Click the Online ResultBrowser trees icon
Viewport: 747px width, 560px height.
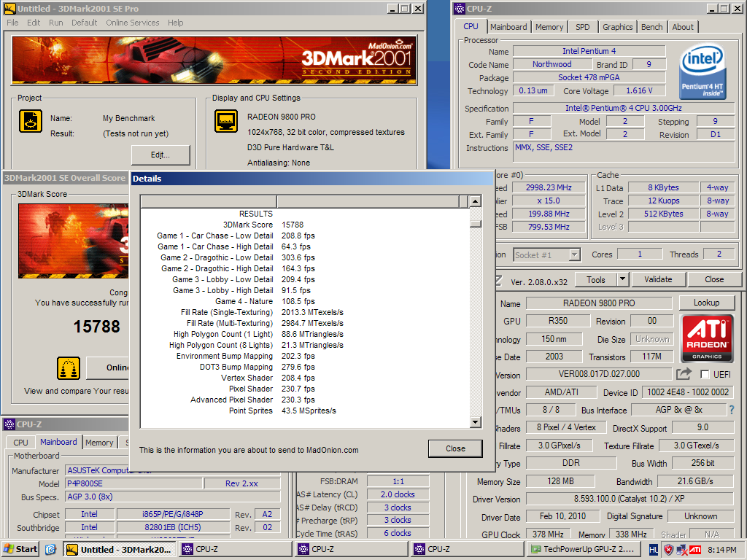point(69,368)
